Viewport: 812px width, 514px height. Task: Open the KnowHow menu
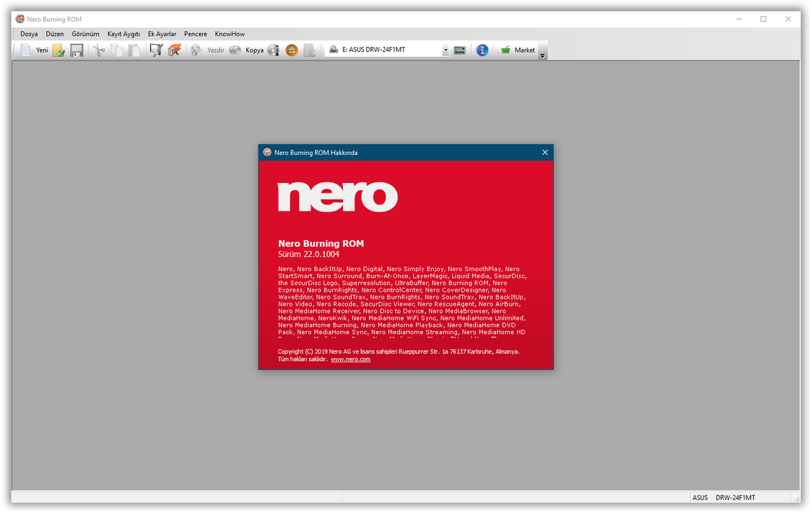coord(230,34)
